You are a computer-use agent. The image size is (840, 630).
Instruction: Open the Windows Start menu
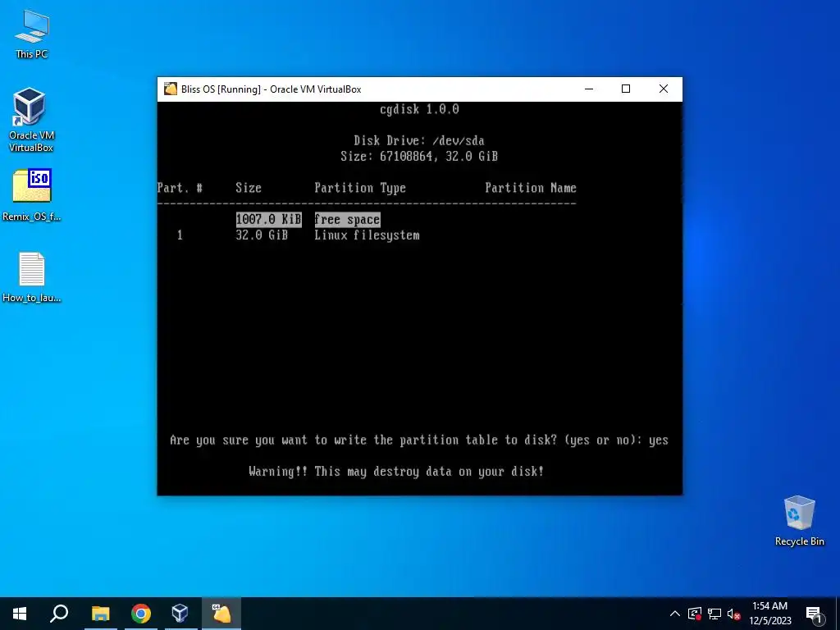click(20, 614)
